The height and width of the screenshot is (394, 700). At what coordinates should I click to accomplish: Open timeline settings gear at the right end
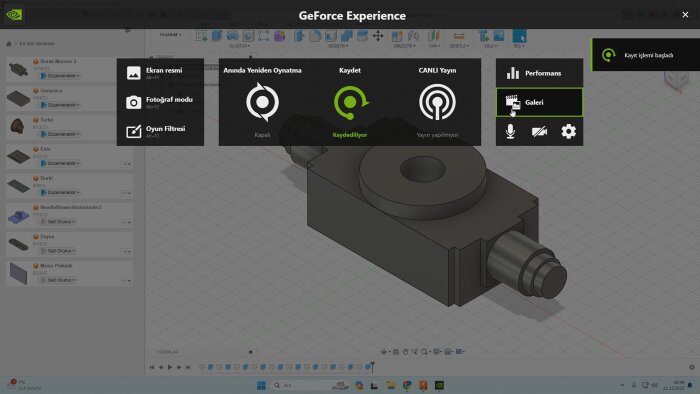pos(692,367)
